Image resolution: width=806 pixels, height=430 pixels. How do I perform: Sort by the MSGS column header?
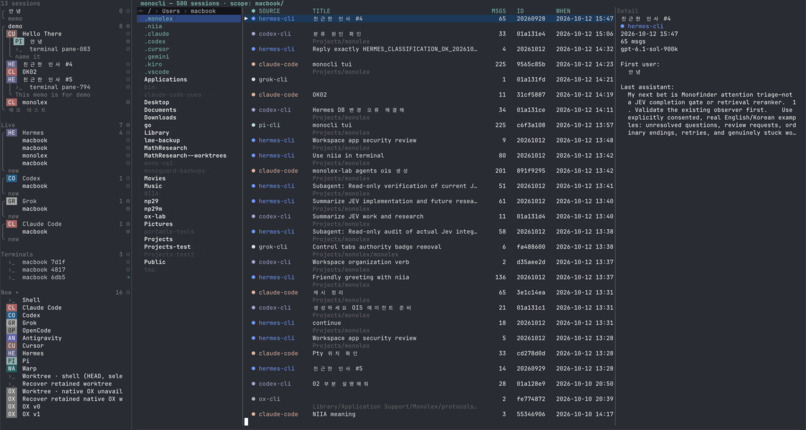coord(499,11)
